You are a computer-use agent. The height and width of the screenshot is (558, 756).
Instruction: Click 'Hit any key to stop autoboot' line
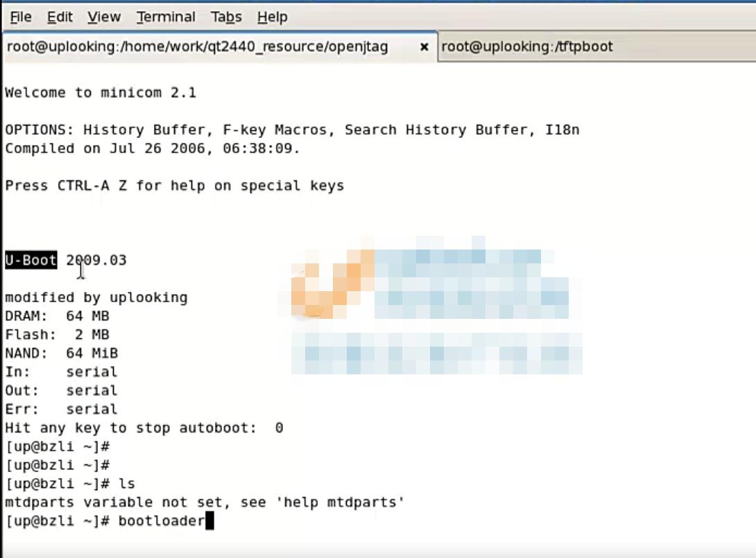(144, 428)
